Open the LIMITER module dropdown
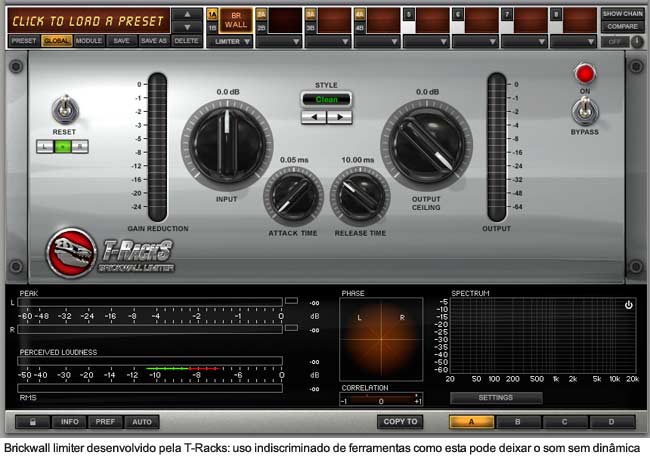 tap(230, 41)
